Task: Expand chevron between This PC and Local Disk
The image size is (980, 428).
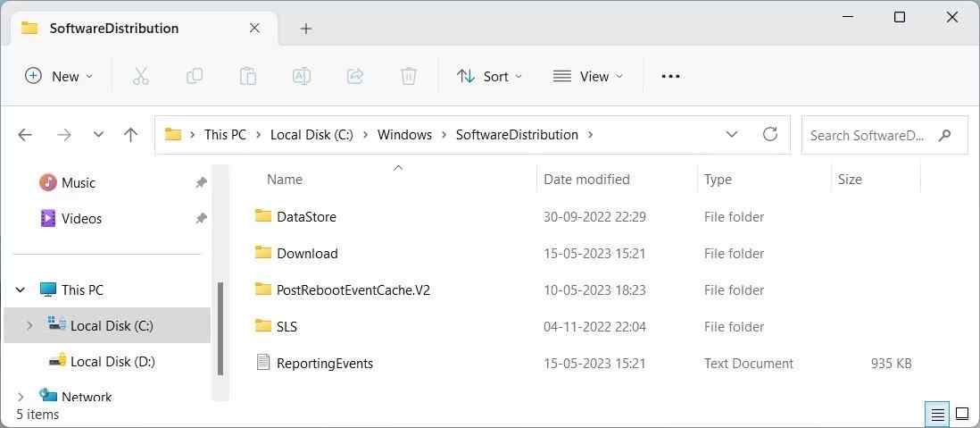Action: tap(258, 135)
